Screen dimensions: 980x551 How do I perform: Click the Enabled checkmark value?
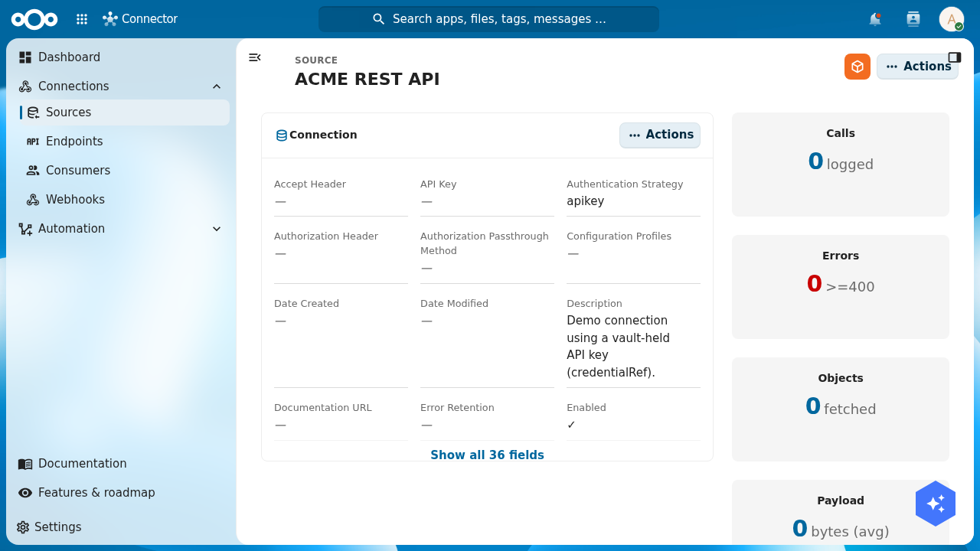[x=571, y=425]
